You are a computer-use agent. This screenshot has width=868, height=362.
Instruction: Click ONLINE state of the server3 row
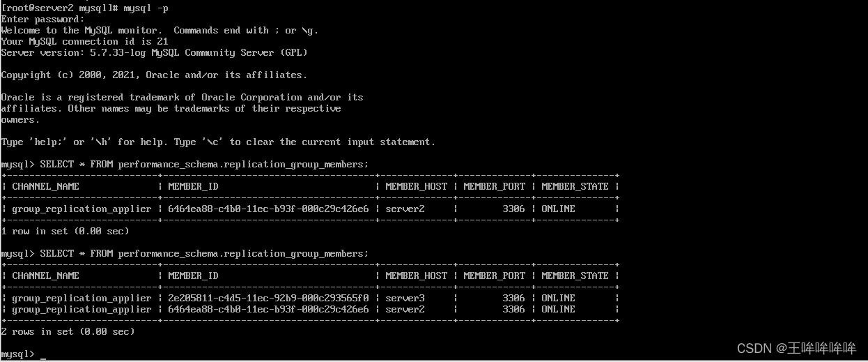pos(558,298)
